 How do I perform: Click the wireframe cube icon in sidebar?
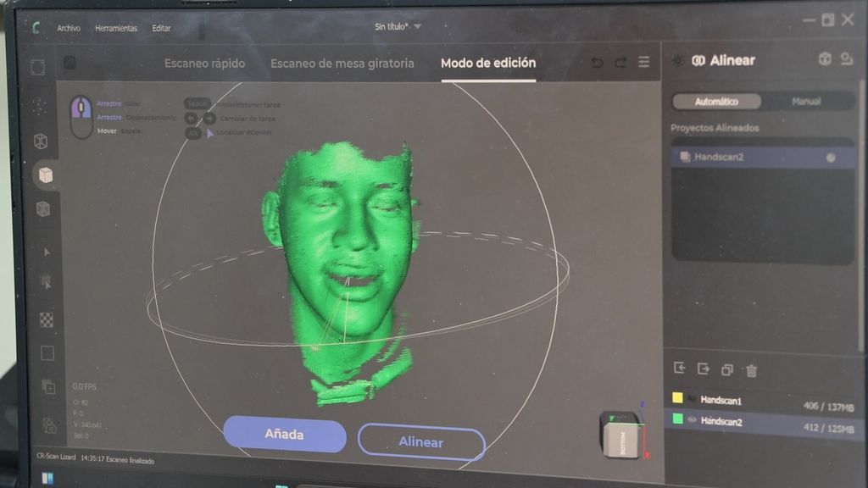pos(41,141)
